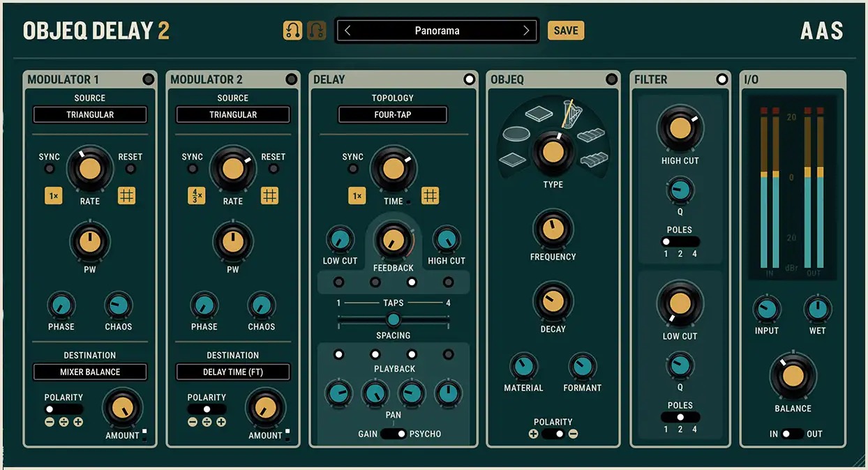Click the grid icon beside Delay Time
This screenshot has width=868, height=470.
[x=431, y=196]
